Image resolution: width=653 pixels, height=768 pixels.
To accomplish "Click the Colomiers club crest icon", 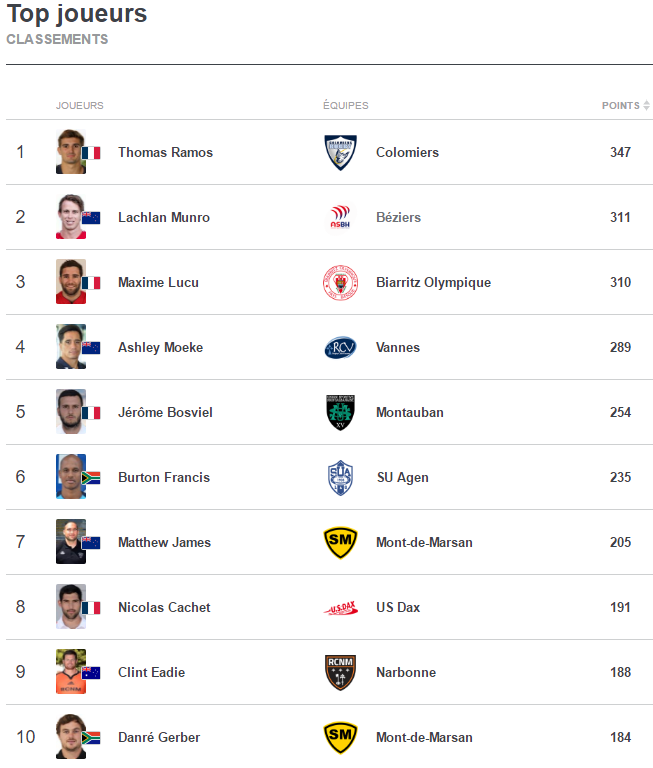I will pos(340,152).
